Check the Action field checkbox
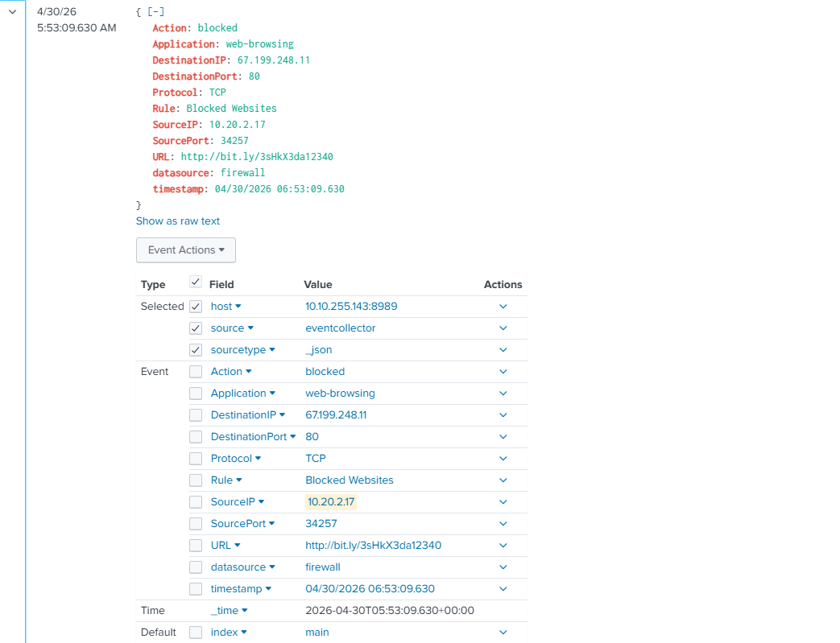Image resolution: width=840 pixels, height=643 pixels. point(196,372)
